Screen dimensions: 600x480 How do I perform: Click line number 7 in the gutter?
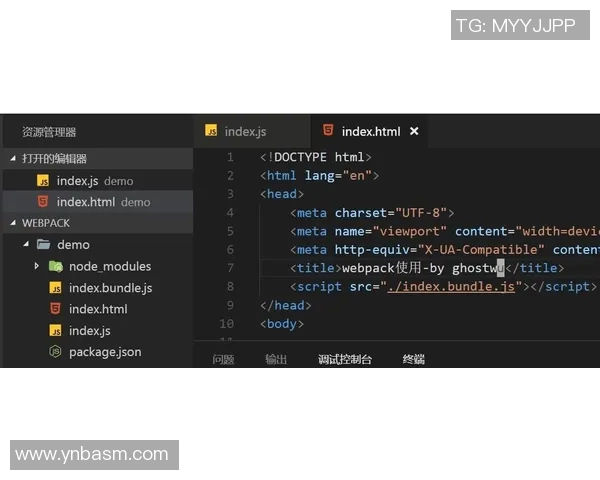pyautogui.click(x=230, y=268)
